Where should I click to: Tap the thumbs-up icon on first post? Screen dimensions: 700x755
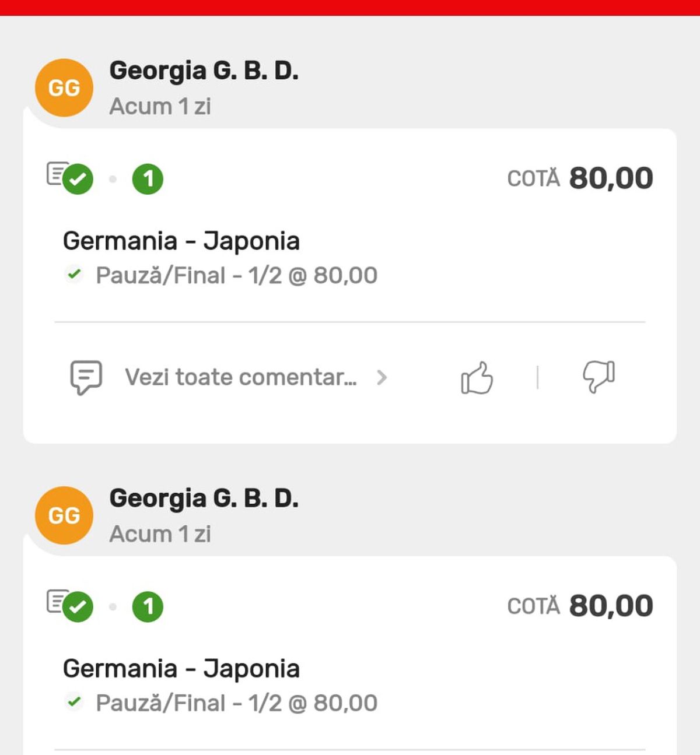tap(477, 378)
